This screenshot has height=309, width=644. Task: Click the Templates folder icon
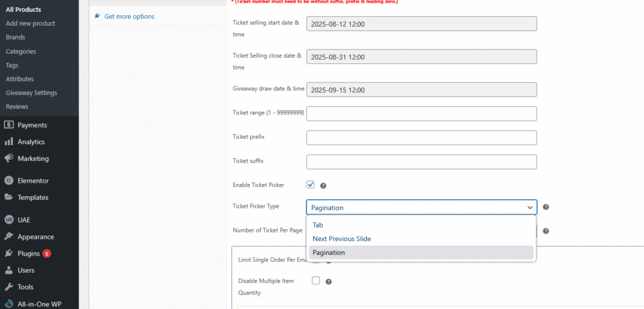pyautogui.click(x=9, y=197)
